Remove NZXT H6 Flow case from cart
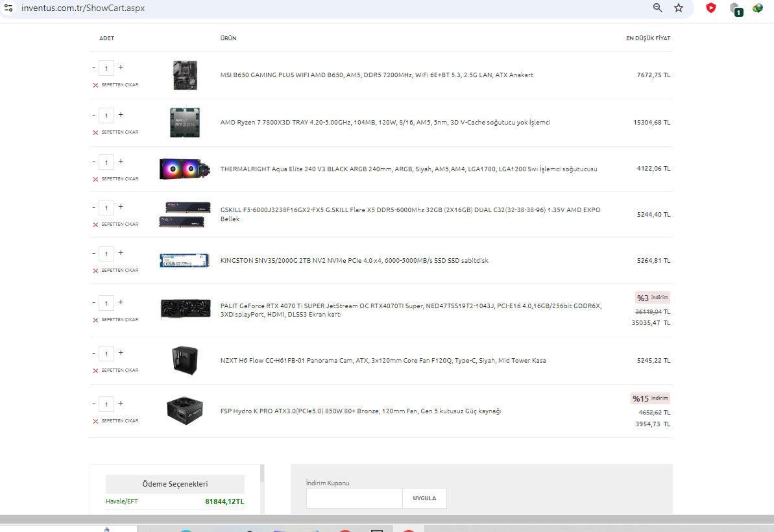 click(115, 370)
